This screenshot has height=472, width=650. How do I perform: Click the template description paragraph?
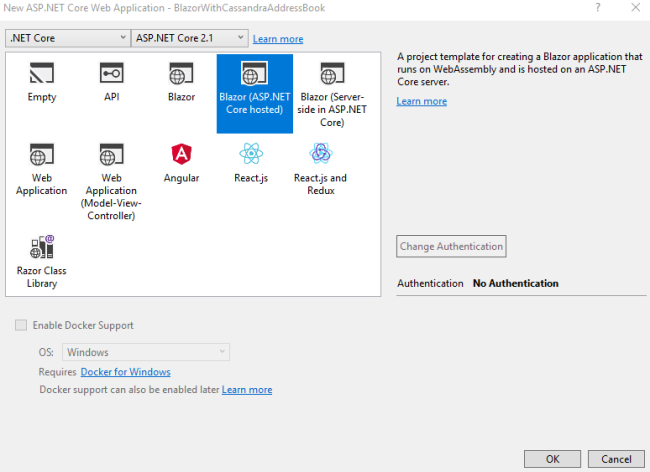[x=519, y=69]
